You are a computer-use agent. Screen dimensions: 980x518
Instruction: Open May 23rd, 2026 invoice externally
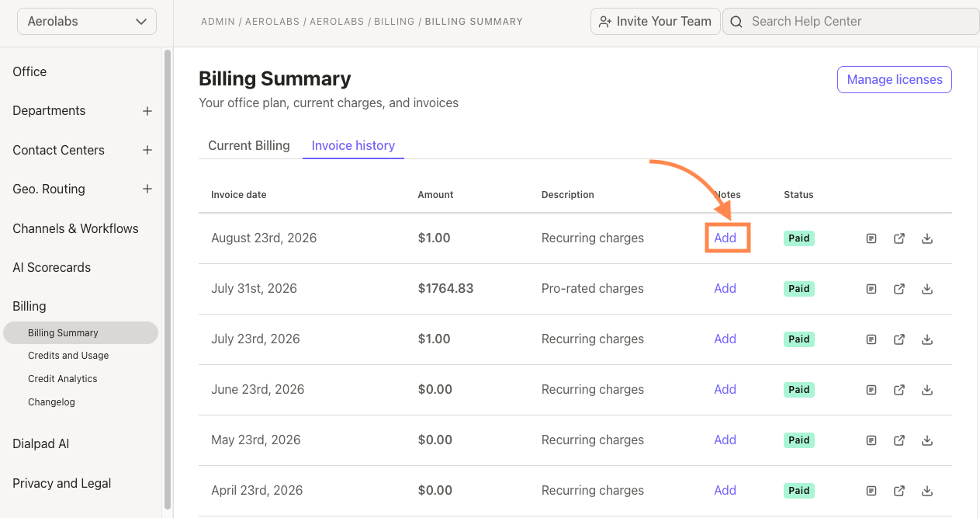899,440
